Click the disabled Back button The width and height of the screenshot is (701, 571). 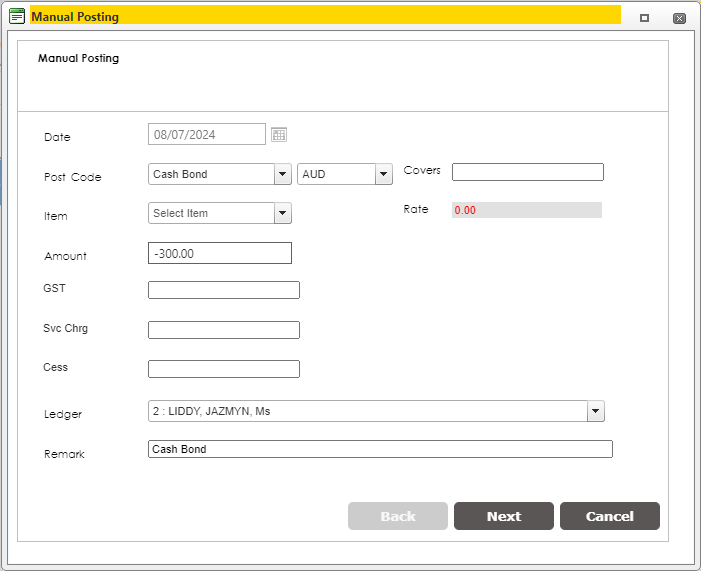[x=398, y=516]
